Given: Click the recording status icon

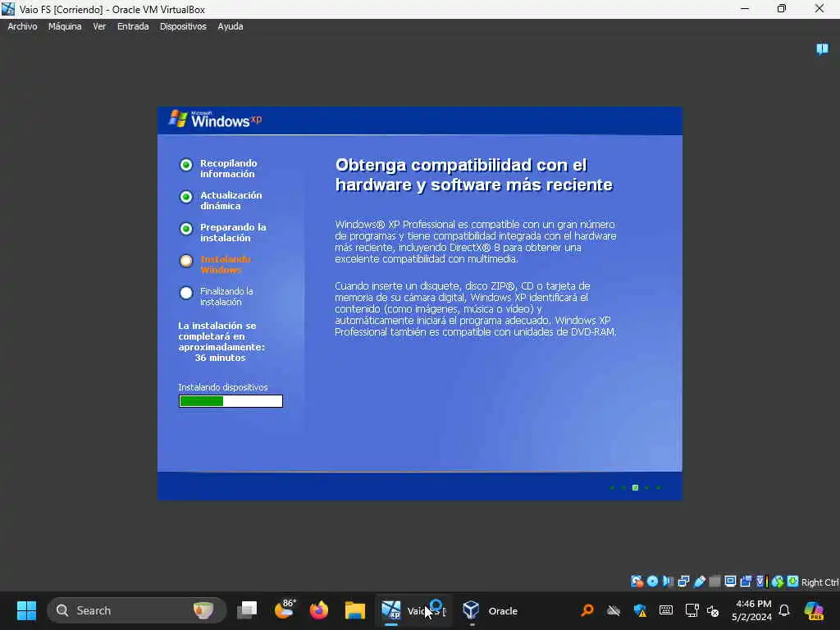Looking at the screenshot, I should (x=746, y=582).
